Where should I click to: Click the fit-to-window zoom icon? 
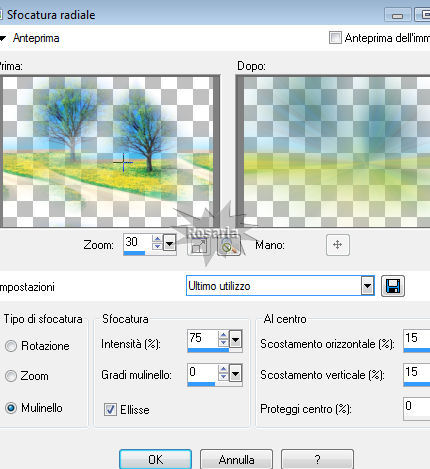tap(199, 246)
